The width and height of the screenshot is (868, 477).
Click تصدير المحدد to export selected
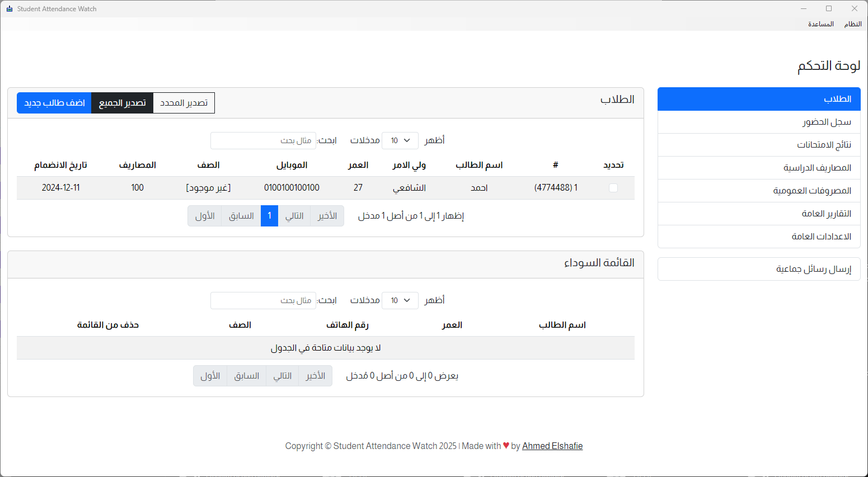coord(184,102)
